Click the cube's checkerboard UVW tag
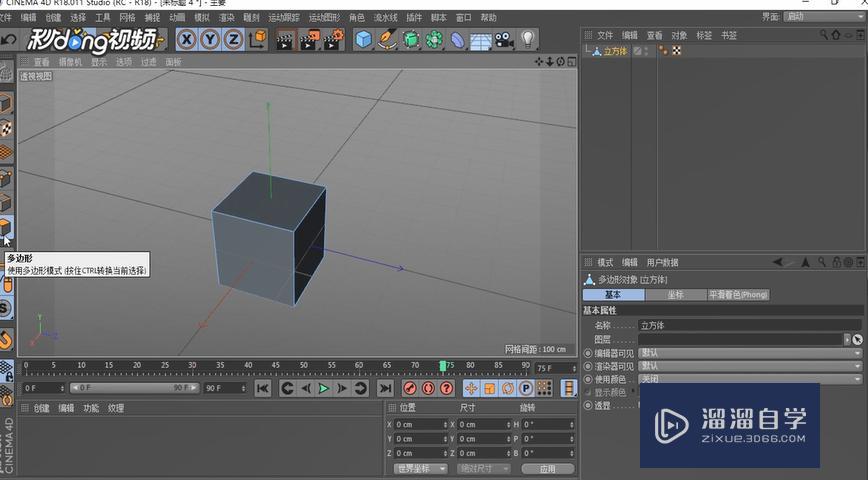 click(676, 51)
